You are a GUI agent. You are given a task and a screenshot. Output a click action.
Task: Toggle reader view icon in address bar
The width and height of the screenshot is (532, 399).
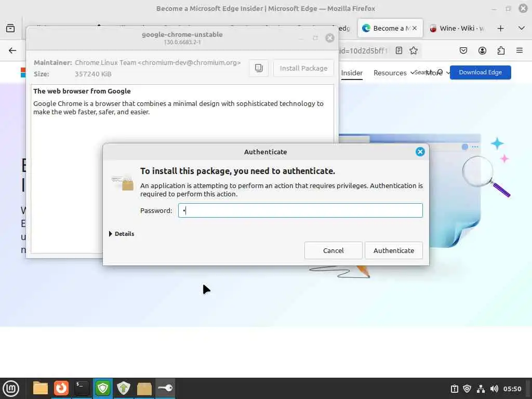click(x=399, y=50)
